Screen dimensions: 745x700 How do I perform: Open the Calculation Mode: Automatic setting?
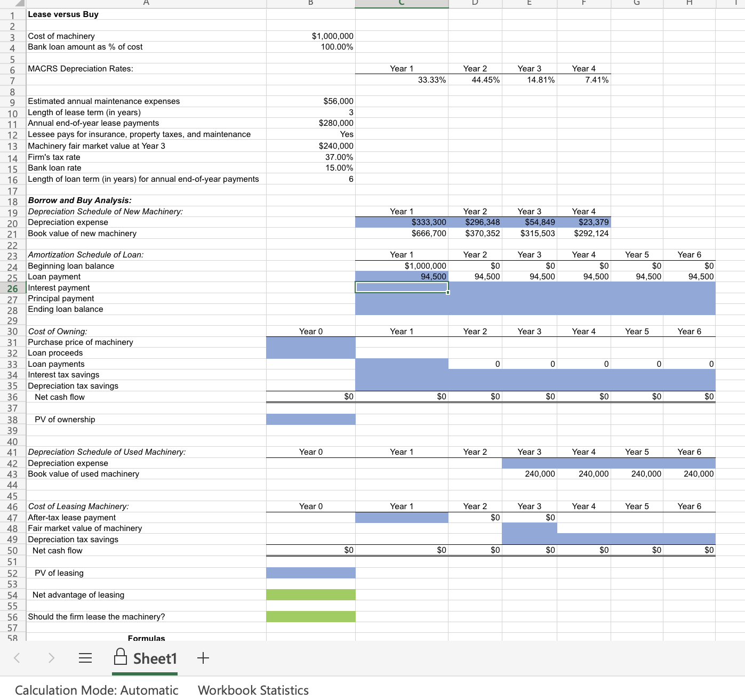click(x=98, y=689)
